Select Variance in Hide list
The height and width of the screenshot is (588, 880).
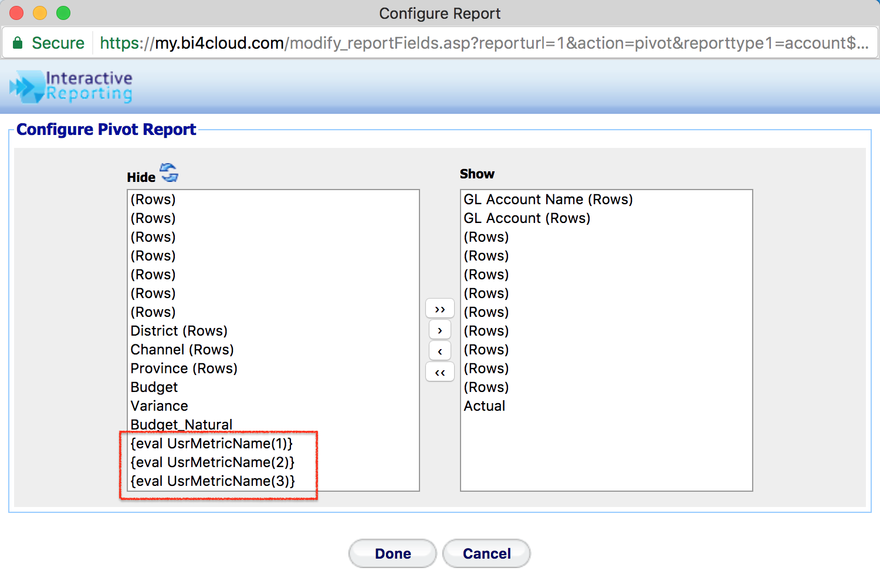coord(273,406)
